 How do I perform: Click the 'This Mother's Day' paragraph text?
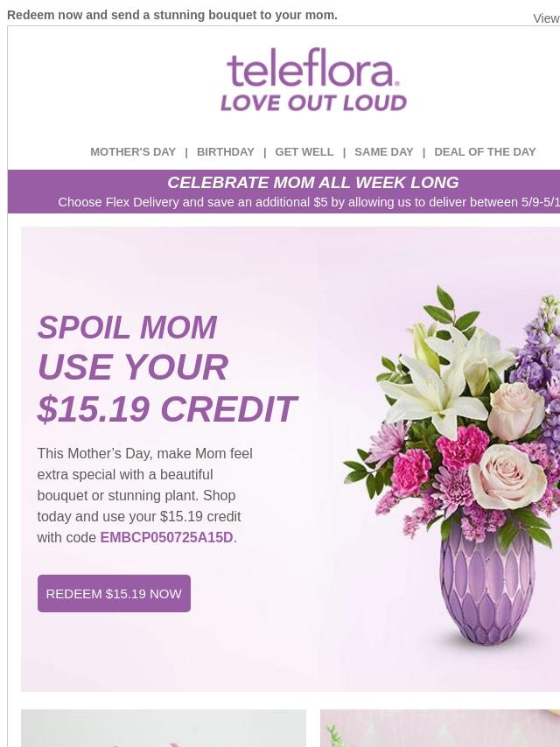(x=145, y=495)
